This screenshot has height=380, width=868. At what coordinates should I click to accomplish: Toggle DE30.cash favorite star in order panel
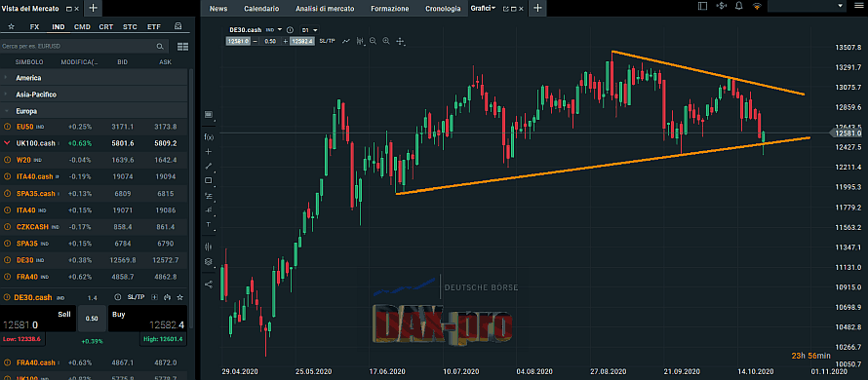[x=179, y=297]
